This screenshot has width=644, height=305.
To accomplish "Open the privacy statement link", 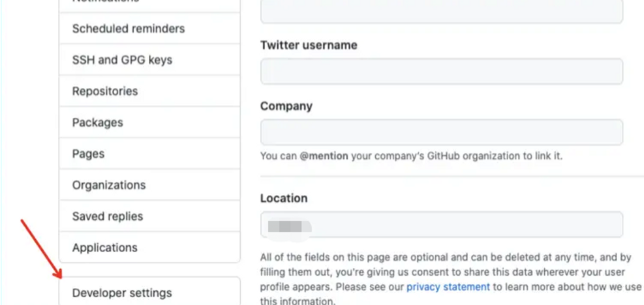I will [x=448, y=287].
